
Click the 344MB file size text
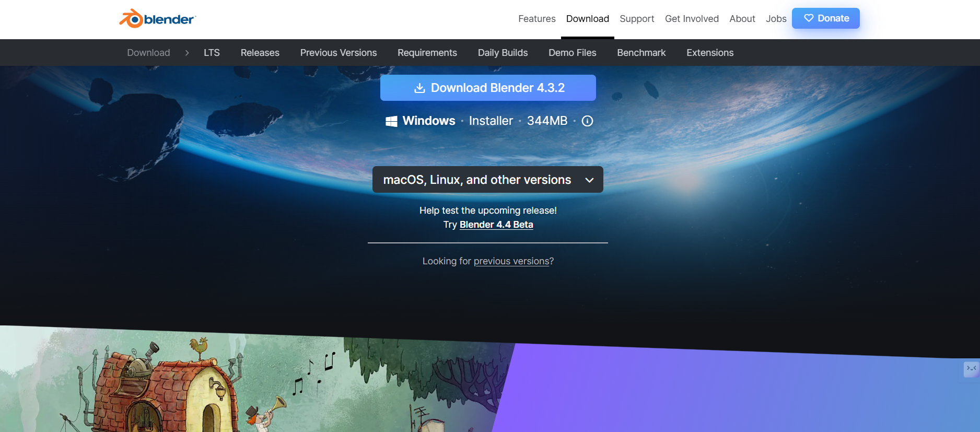click(547, 121)
